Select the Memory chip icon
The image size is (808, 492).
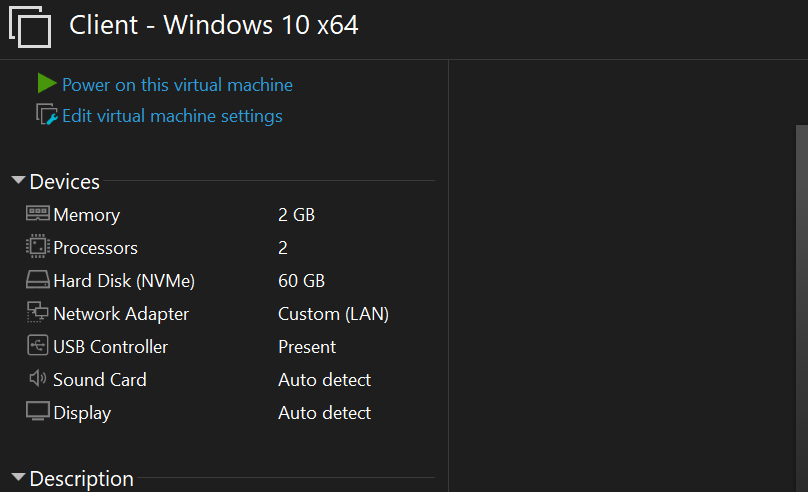click(x=38, y=214)
